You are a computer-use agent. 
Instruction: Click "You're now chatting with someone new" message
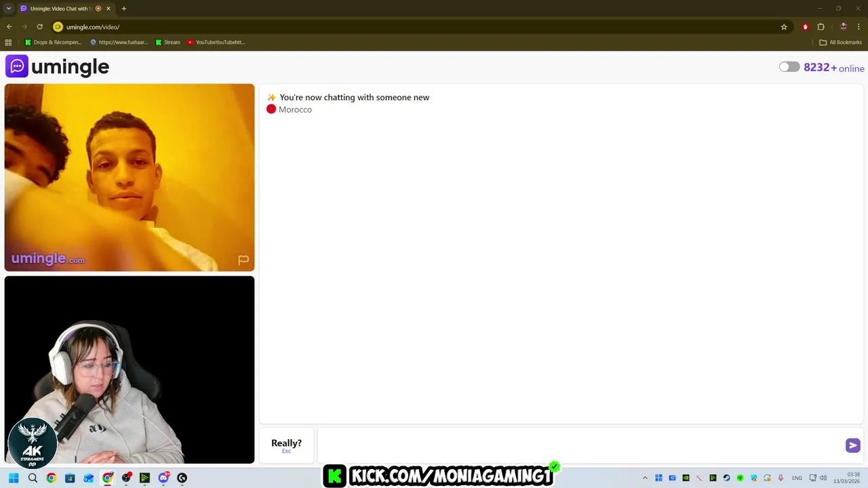click(354, 98)
